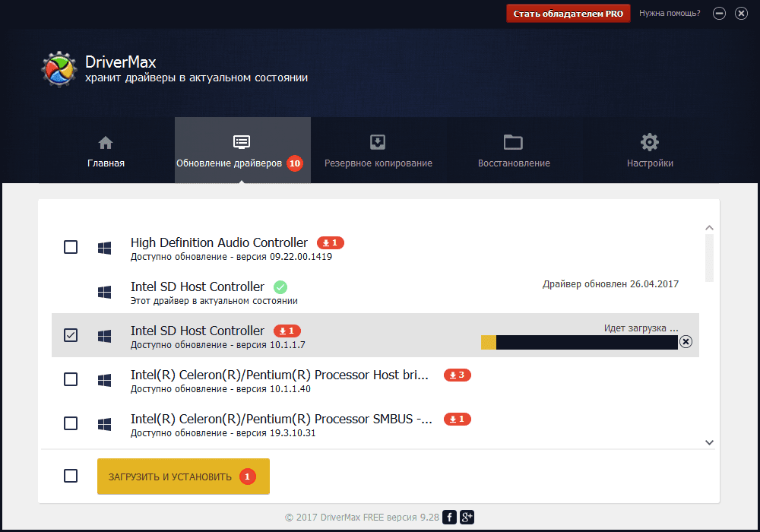Click folder icon on Восстановление tab
The width and height of the screenshot is (760, 532).
(513, 142)
